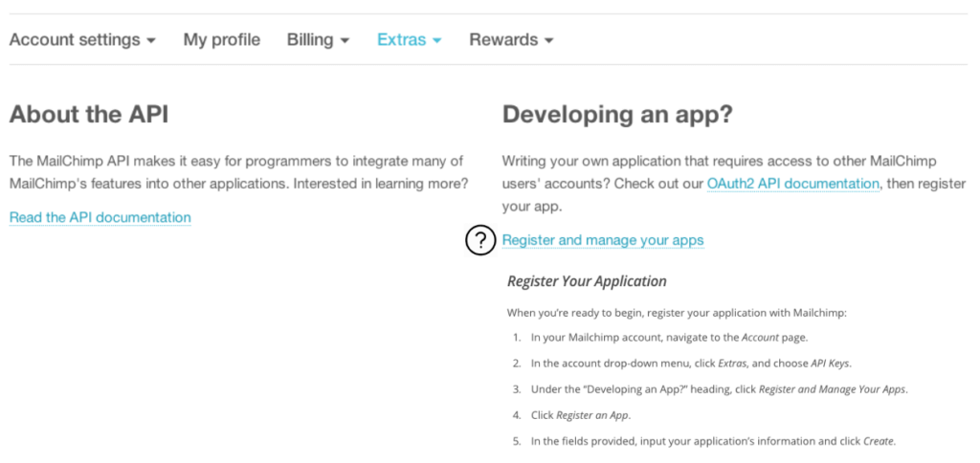Click step 2 mentioning Extras and API Keys
This screenshot has width=980, height=463.
click(x=682, y=363)
